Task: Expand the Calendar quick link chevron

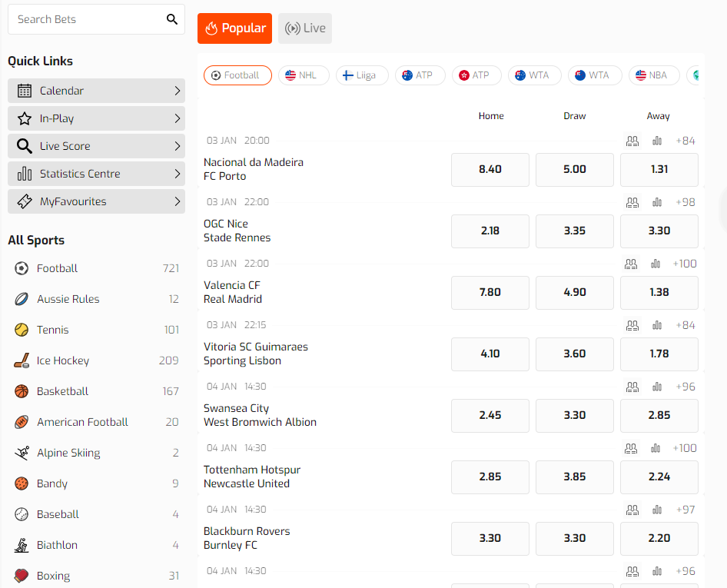Action: [177, 91]
